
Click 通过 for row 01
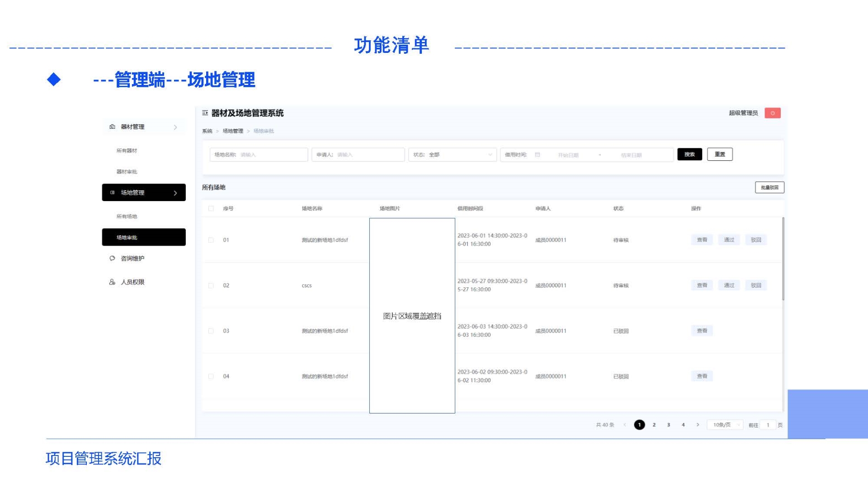point(729,240)
